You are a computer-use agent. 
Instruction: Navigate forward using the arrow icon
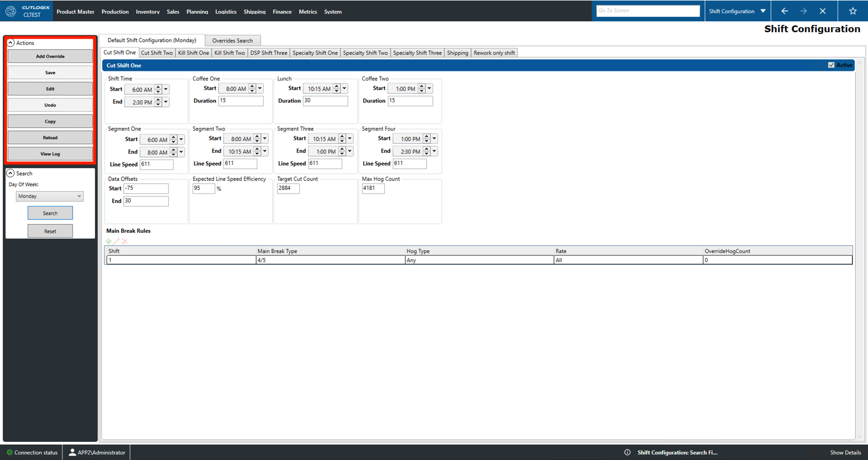pos(804,11)
